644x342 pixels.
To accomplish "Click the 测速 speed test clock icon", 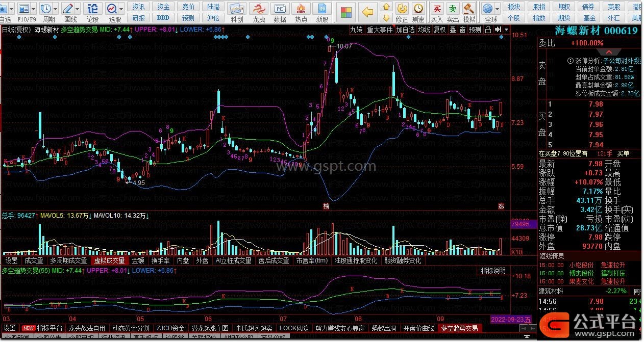I will 418,8.
